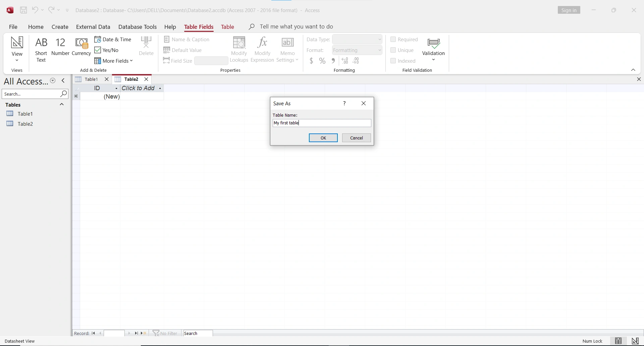Click the Table Name input field
Viewport: 644px width, 346px height.
[x=322, y=123]
